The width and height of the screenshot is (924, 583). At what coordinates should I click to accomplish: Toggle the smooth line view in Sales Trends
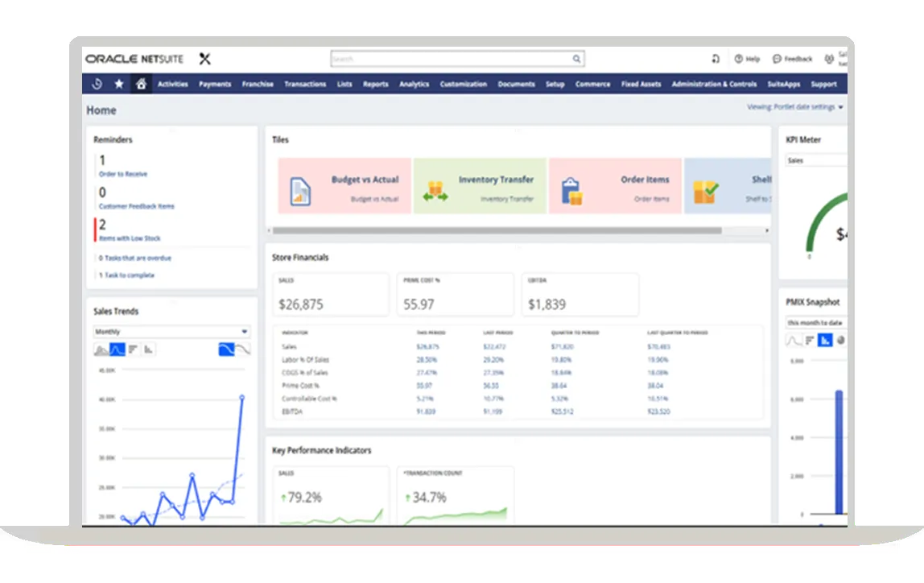coord(228,349)
